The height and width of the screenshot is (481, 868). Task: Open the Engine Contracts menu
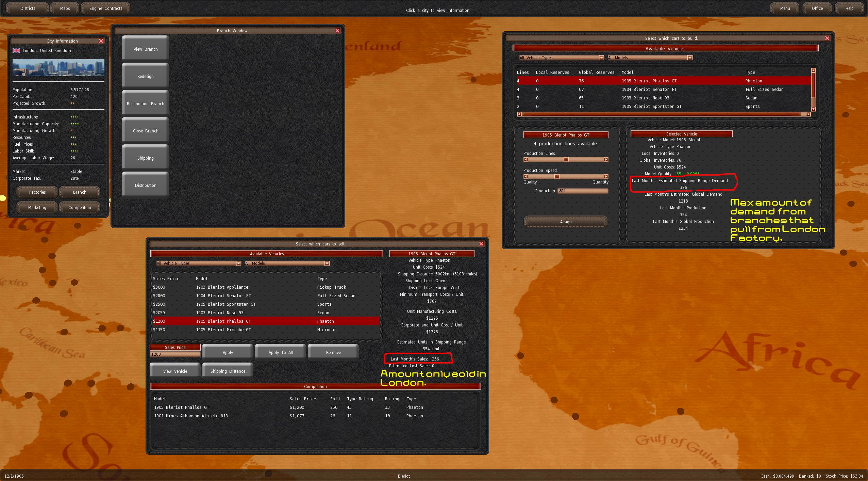point(105,9)
